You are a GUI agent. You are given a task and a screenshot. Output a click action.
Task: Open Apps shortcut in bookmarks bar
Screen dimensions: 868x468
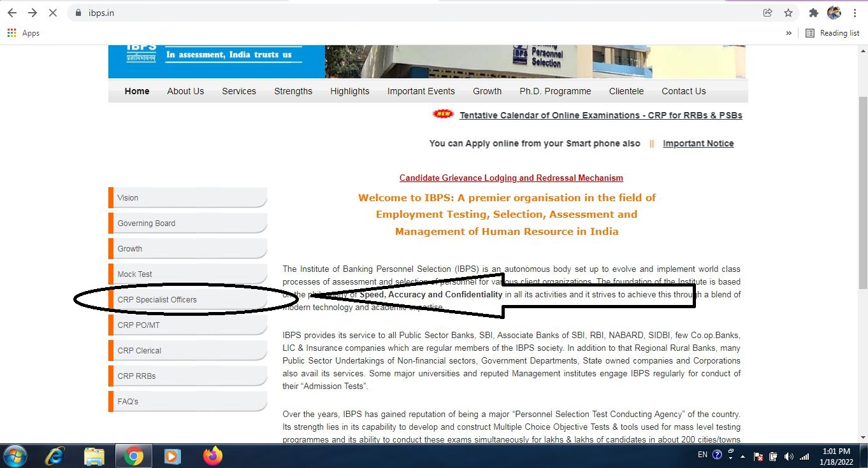(23, 33)
